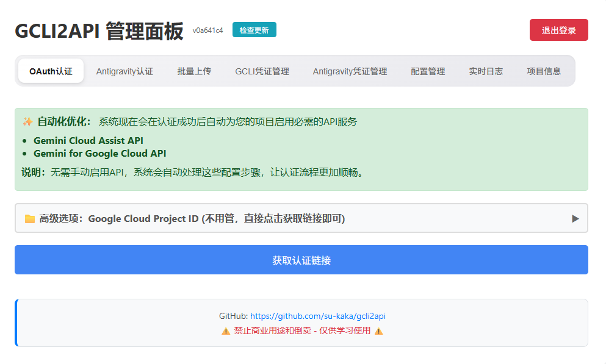
Task: Open the 项目信息 tab
Action: (544, 71)
